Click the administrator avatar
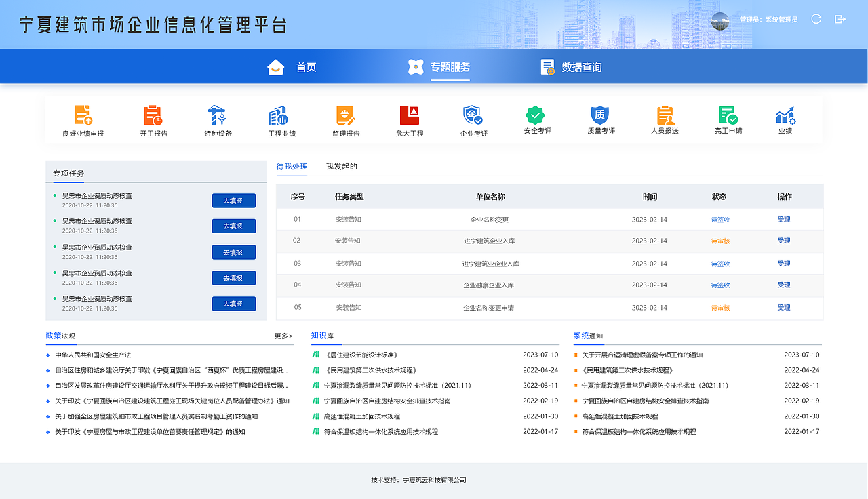 (720, 20)
